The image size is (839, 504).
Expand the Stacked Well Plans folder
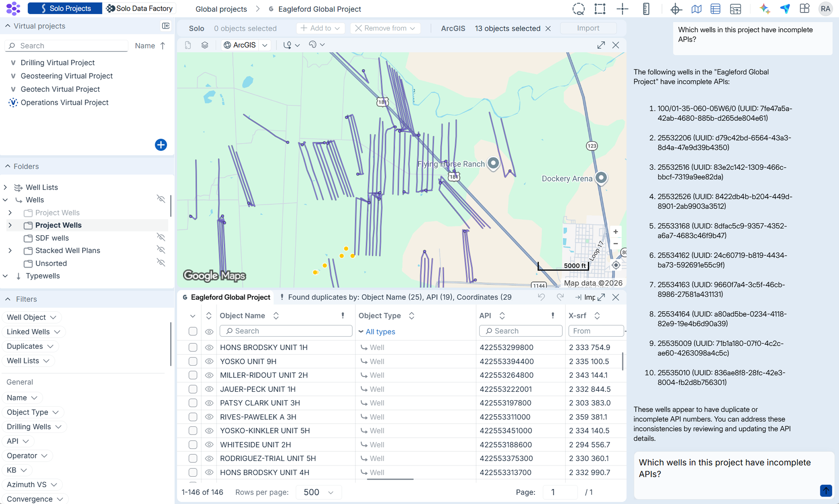click(x=10, y=250)
